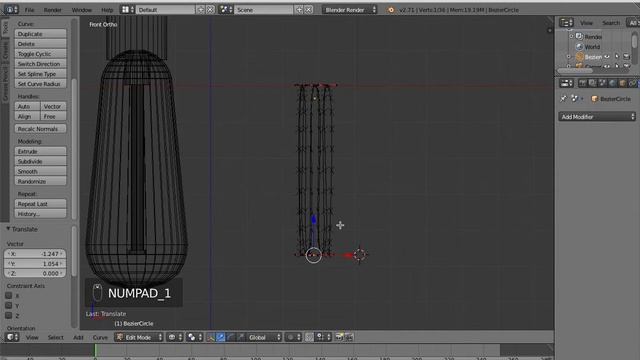640x360 pixels.
Task: Open the Render properties tab icon
Action: [x=582, y=83]
